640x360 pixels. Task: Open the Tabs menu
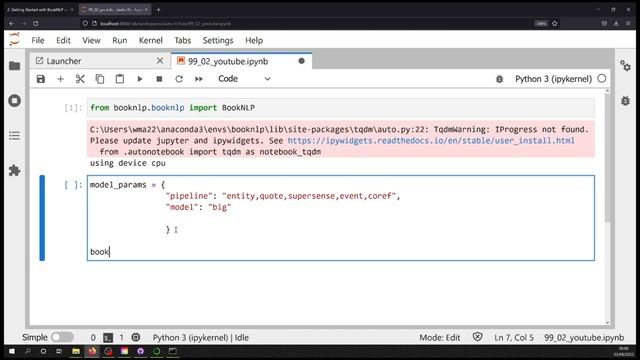[182, 40]
